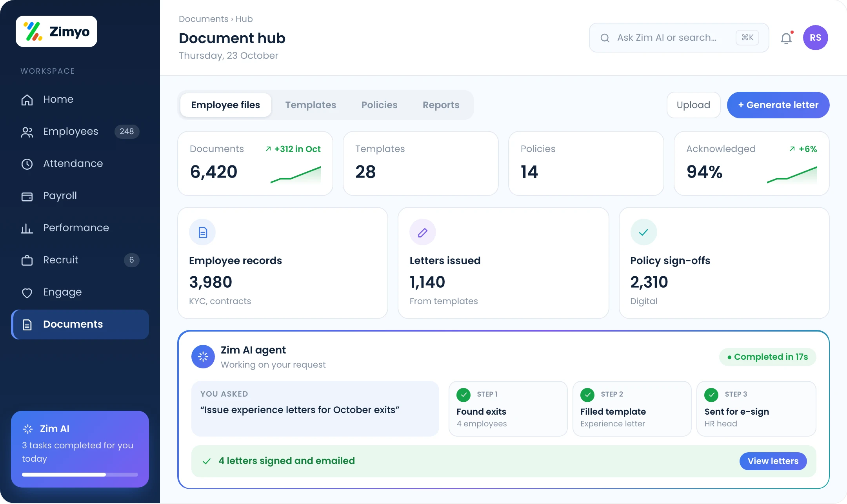Image resolution: width=847 pixels, height=504 pixels.
Task: Click the "+312 in Oct" trend label
Action: (293, 149)
